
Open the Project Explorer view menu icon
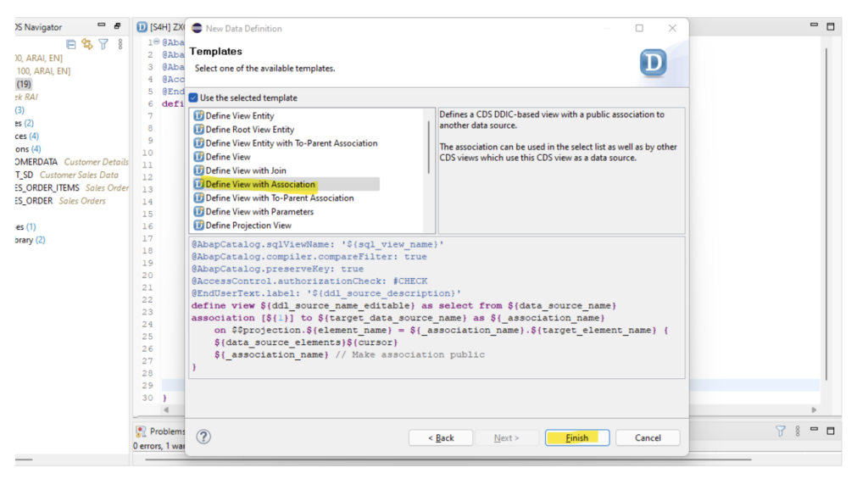[x=121, y=43]
